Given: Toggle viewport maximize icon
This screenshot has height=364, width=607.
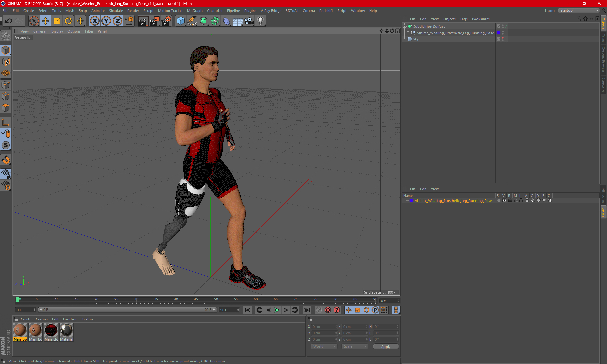Looking at the screenshot, I should point(397,31).
